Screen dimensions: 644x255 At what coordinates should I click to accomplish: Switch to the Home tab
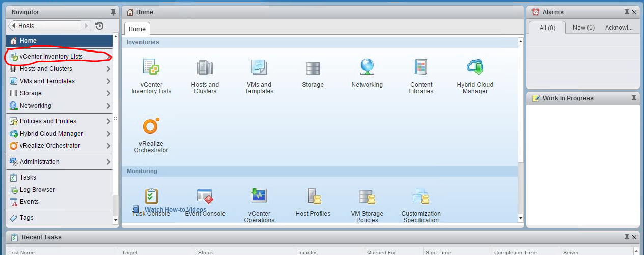pyautogui.click(x=137, y=29)
